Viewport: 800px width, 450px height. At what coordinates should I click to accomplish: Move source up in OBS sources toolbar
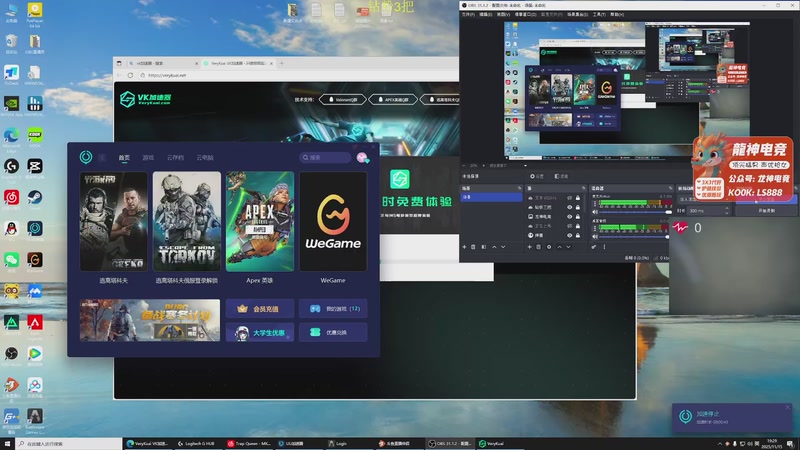tap(559, 247)
